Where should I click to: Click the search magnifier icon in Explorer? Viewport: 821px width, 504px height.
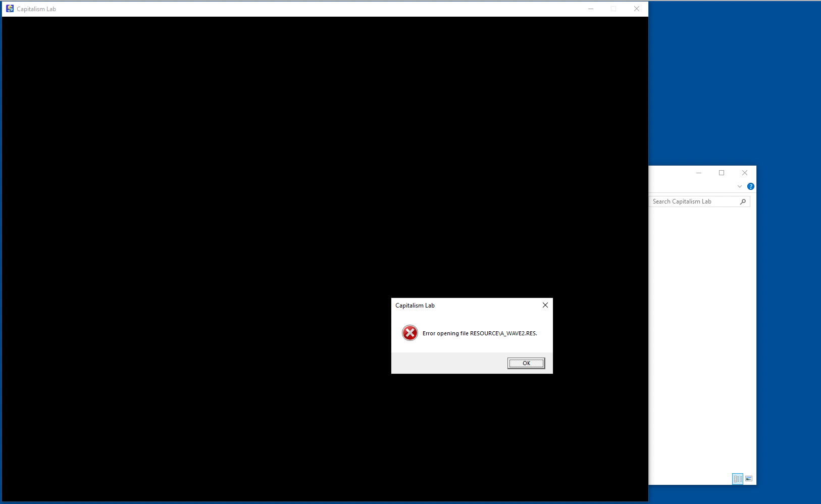point(743,201)
